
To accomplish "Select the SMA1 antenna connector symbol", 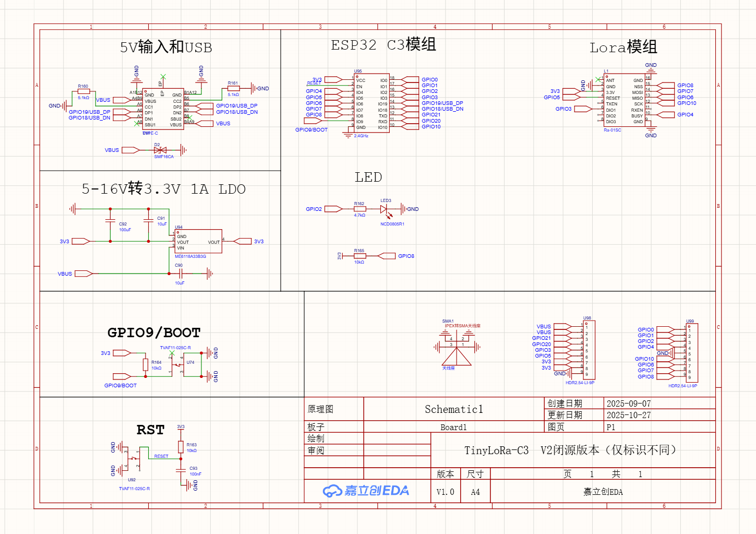I will click(x=457, y=348).
